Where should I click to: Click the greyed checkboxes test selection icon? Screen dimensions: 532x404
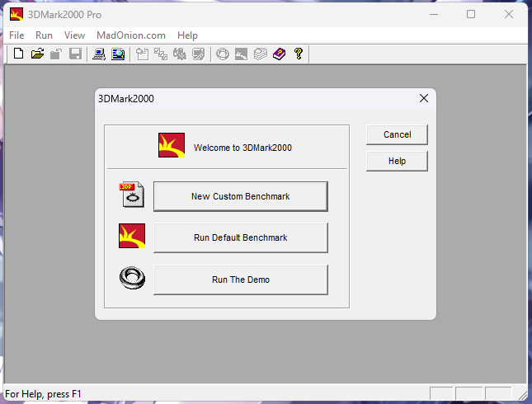pos(161,54)
